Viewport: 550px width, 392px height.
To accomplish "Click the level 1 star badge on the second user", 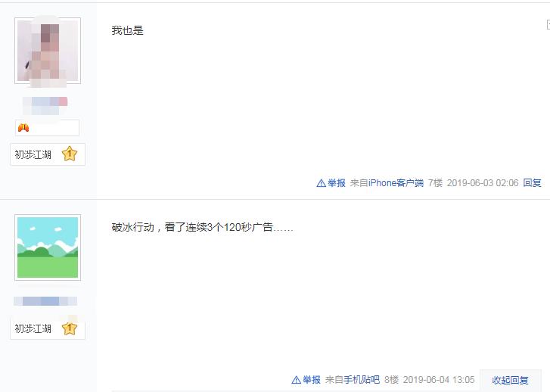I will pos(70,328).
